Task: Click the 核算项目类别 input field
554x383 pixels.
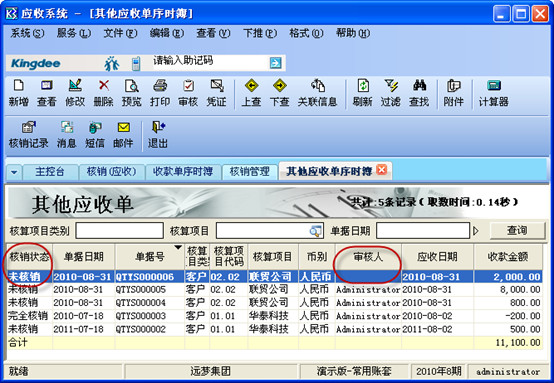Action: 119,231
